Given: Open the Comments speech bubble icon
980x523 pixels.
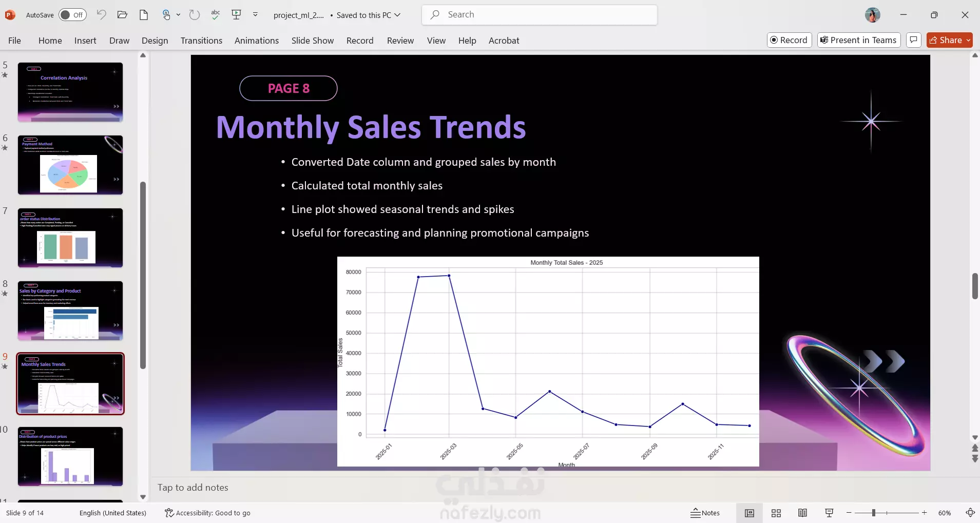Looking at the screenshot, I should [x=914, y=40].
